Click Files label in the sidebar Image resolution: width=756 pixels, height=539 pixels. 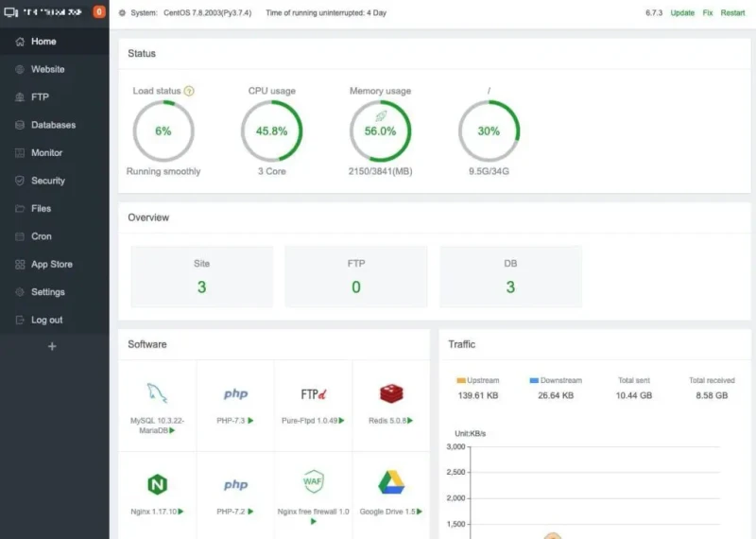tap(41, 208)
